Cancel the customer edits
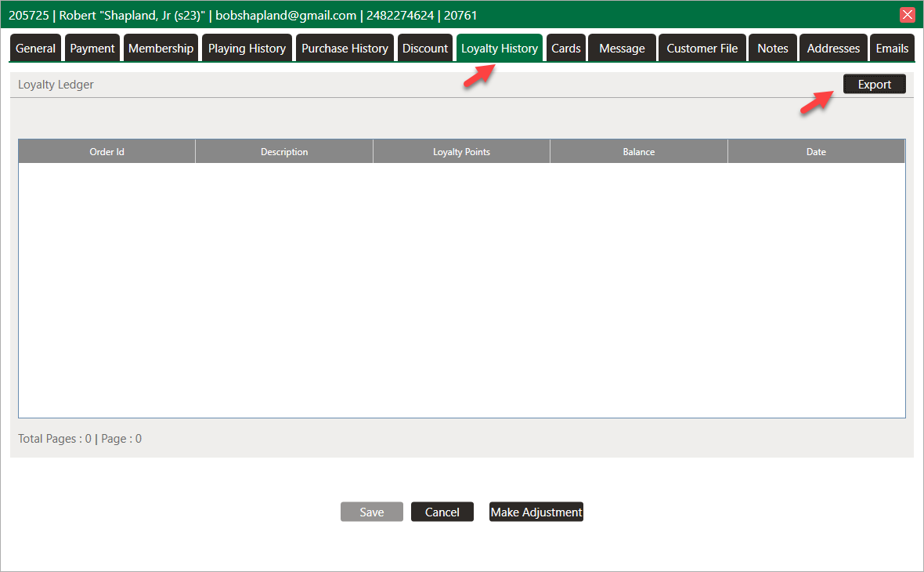 (x=442, y=512)
